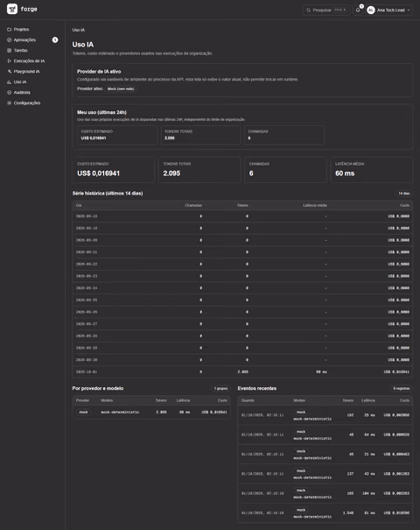Screen dimensions: 420x530
Task: Click the 60 ms latência média card
Action: coord(371,170)
